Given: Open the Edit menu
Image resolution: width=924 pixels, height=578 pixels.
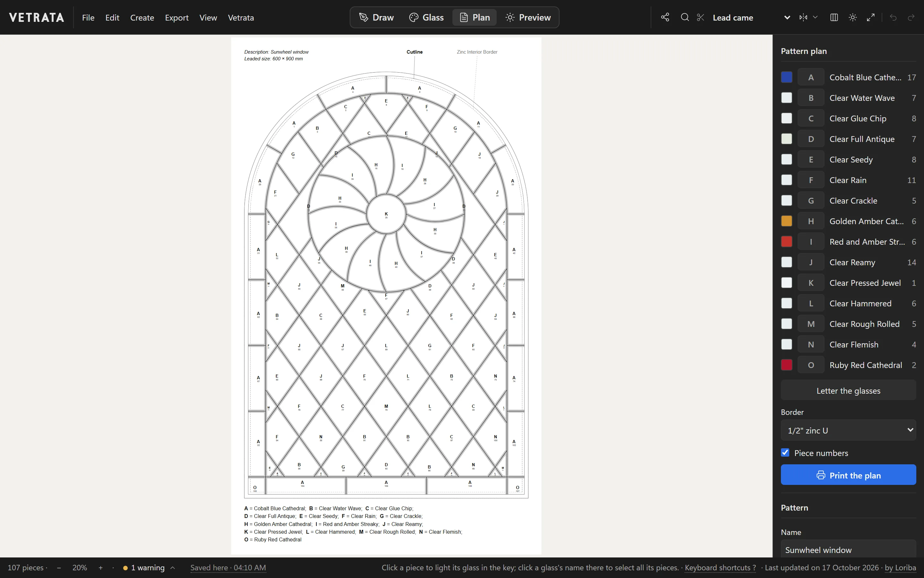Looking at the screenshot, I should (112, 18).
